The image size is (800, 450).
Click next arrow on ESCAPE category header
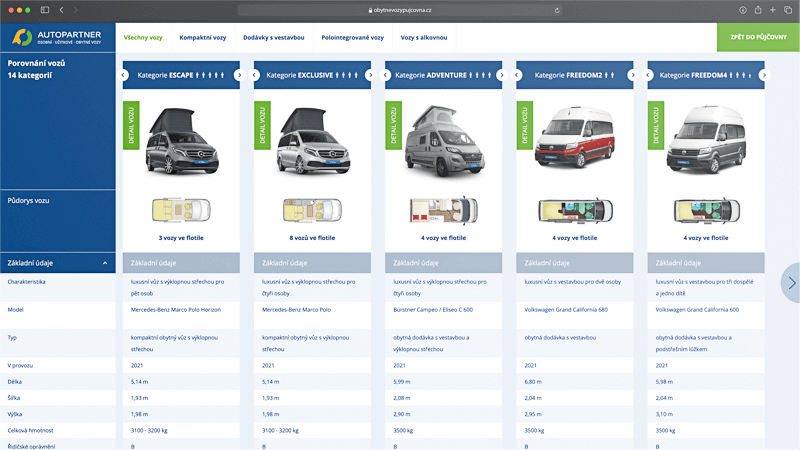tap(239, 75)
